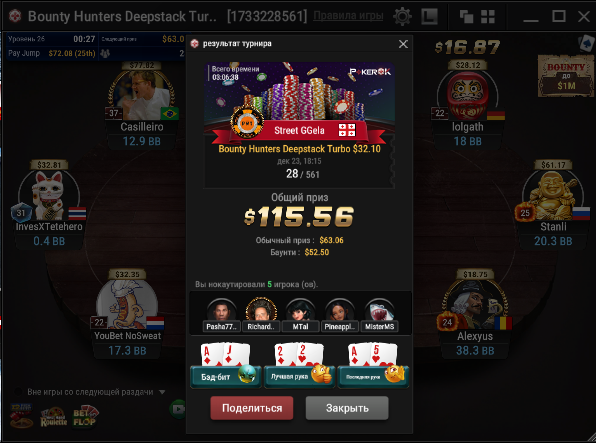Image resolution: width=596 pixels, height=443 pixels.
Task: Select the Последняя рука hand card
Action: click(373, 365)
